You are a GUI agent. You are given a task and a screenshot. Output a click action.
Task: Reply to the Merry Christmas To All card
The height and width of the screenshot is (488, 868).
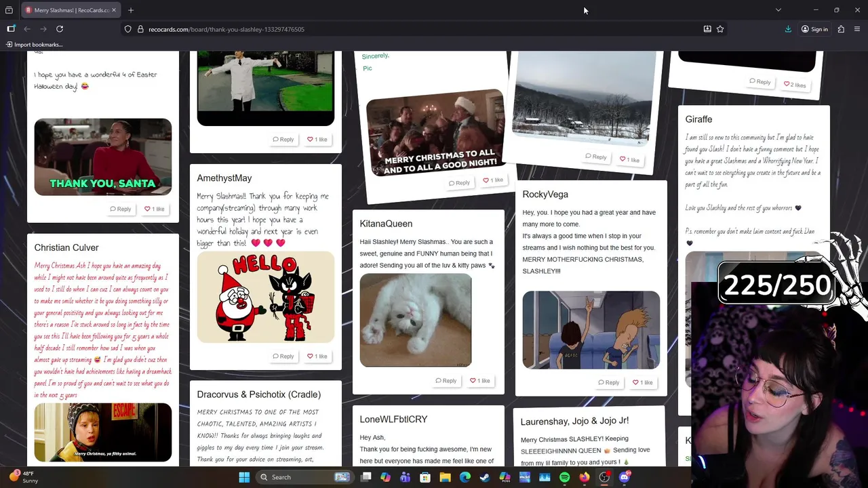tap(459, 183)
